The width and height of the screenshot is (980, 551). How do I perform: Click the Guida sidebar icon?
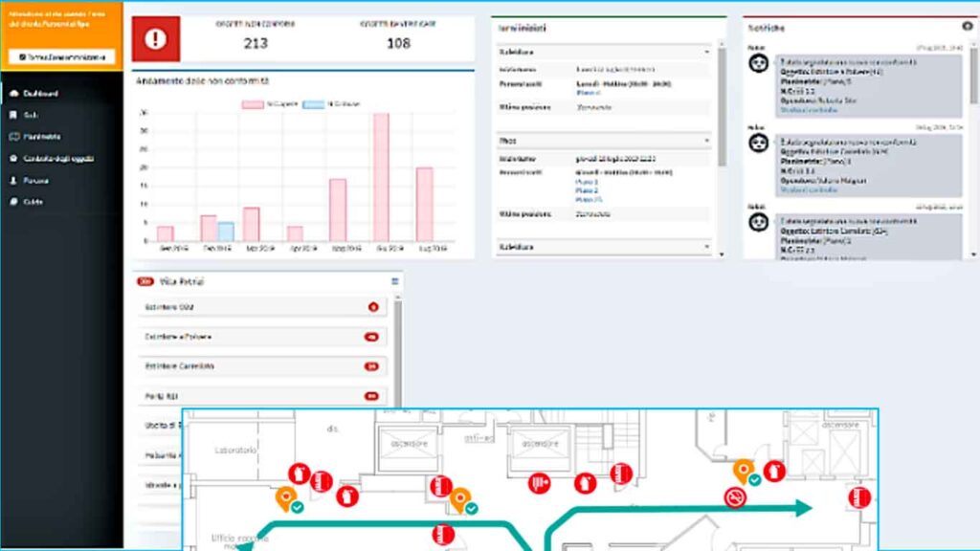13,202
